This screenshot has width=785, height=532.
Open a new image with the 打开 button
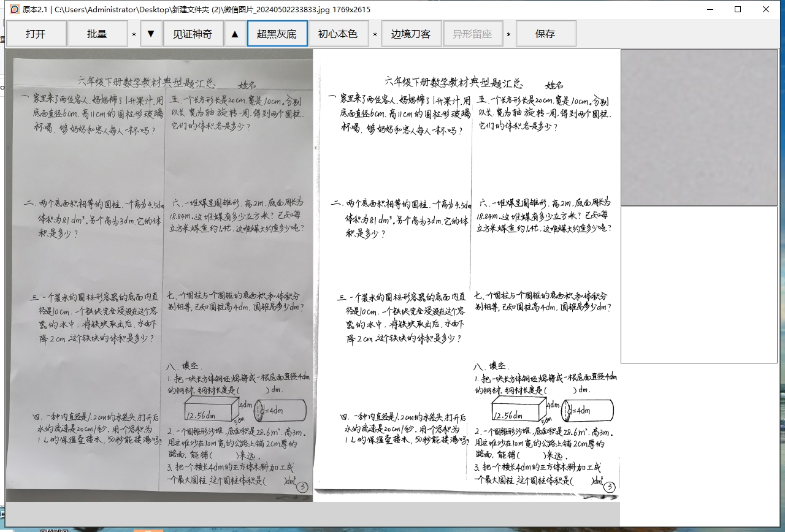click(x=35, y=34)
